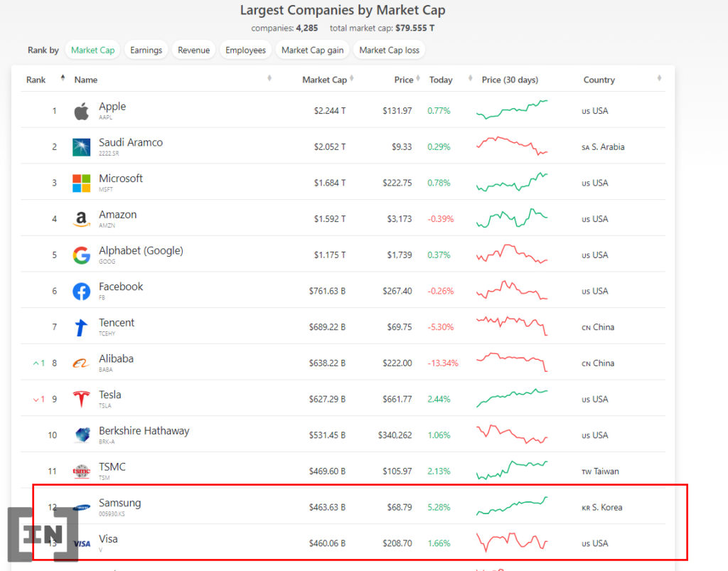
Task: Rank companies by Earnings
Action: point(146,50)
